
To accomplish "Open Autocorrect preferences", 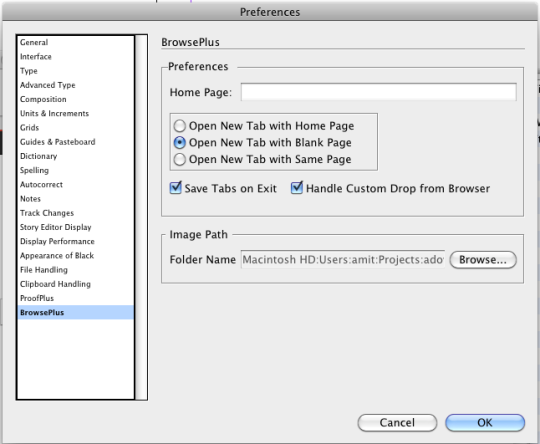I will (75, 185).
